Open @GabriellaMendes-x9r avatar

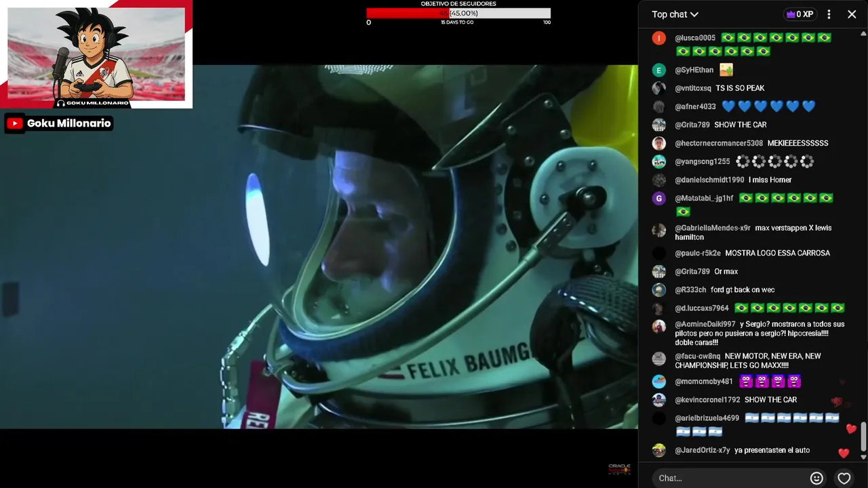tap(659, 230)
